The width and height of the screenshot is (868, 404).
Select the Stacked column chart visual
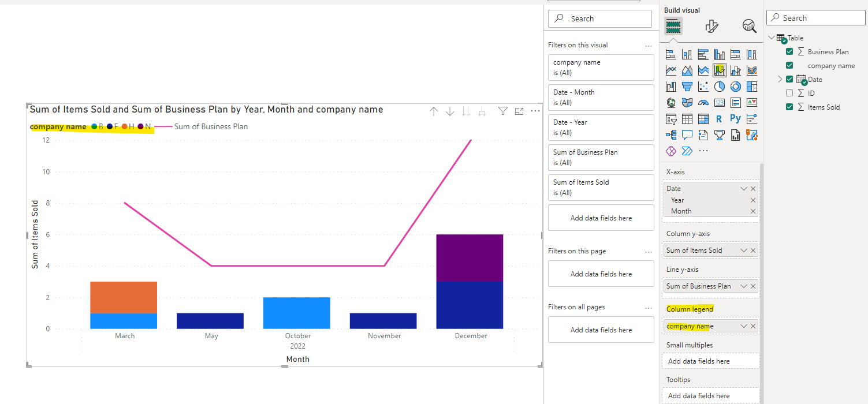(x=687, y=54)
